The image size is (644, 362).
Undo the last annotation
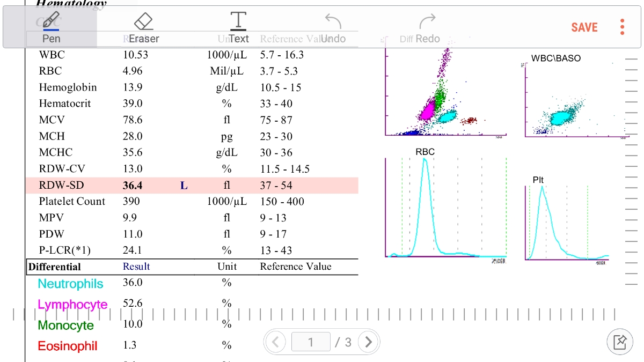[x=333, y=27]
